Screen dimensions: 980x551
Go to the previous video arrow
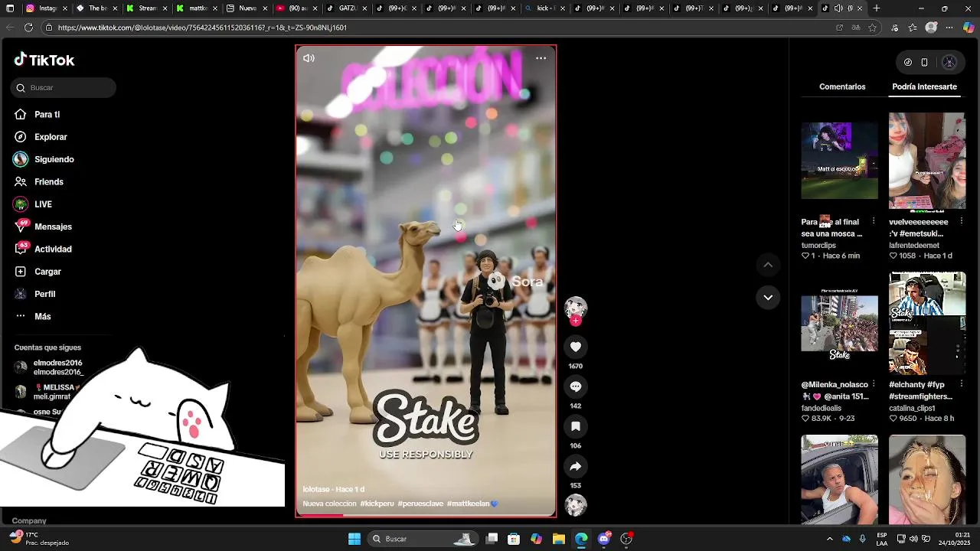(x=768, y=265)
